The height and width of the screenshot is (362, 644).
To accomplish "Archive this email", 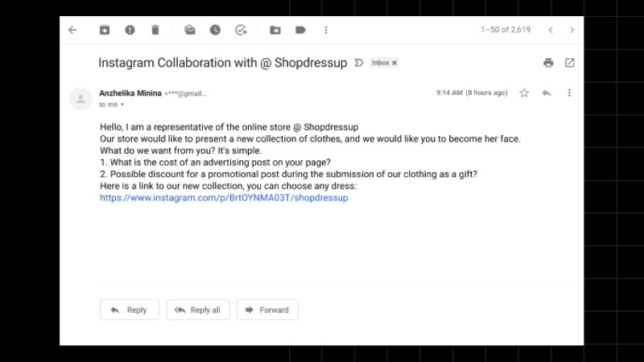I will pyautogui.click(x=105, y=30).
